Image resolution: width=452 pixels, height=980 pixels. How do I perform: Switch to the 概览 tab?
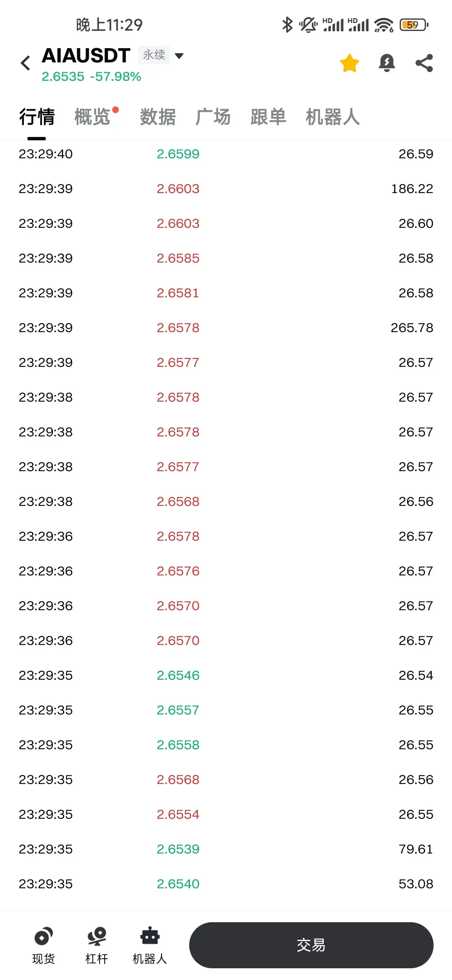[x=92, y=117]
